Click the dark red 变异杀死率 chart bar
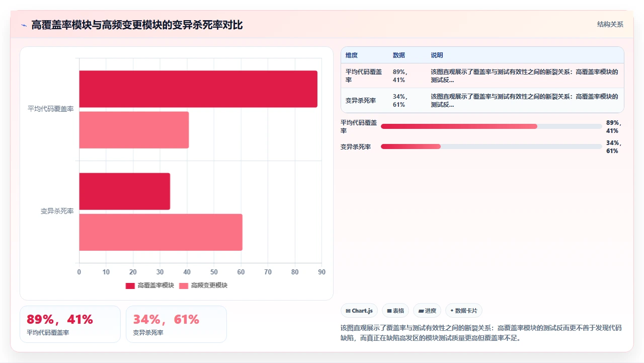 pyautogui.click(x=124, y=191)
